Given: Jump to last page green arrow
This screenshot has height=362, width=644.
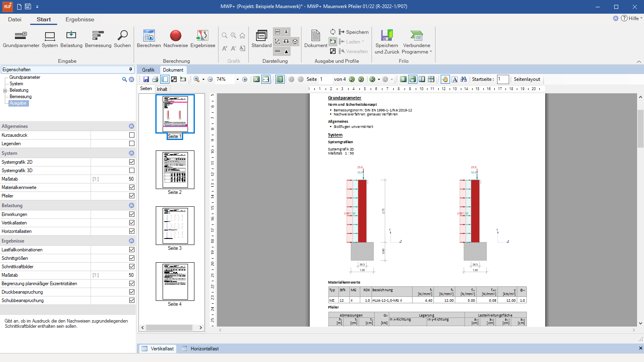Looking at the screenshot, I should (361, 79).
